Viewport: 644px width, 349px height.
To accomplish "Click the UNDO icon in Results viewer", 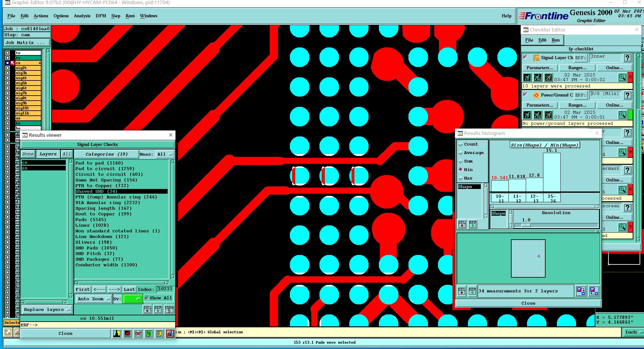I will (169, 309).
